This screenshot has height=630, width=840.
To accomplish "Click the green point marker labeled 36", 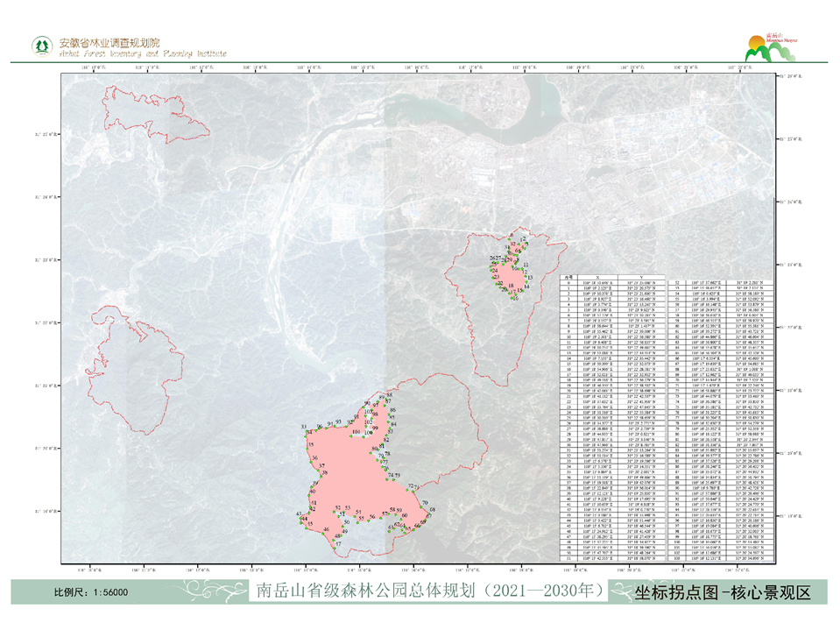I will tap(313, 464).
